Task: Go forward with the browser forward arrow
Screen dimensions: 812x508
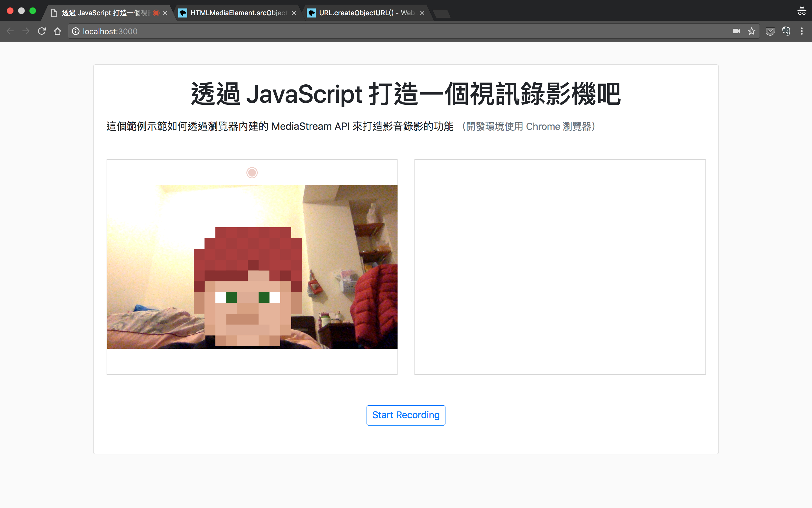Action: [26, 31]
